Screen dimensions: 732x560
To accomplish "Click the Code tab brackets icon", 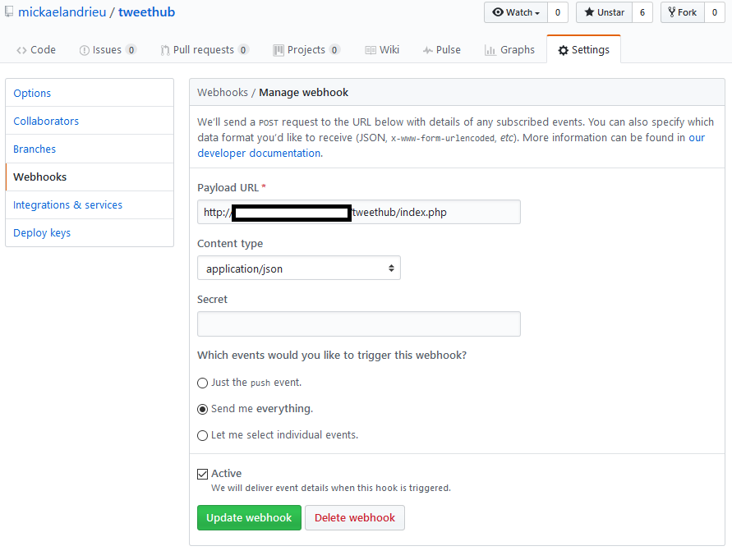I will (x=21, y=50).
